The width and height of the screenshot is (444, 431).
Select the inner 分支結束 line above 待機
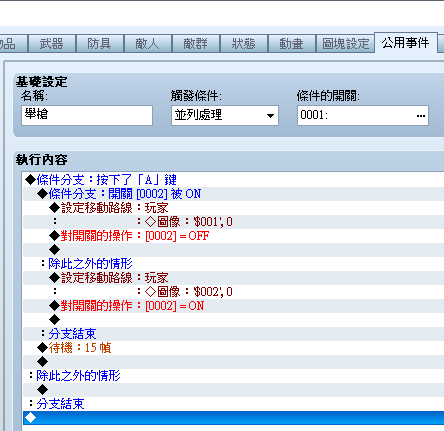(x=233, y=334)
